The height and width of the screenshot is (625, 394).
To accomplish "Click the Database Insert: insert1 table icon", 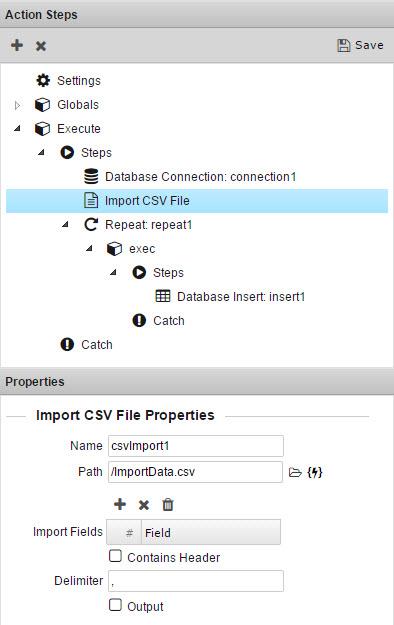I will pyautogui.click(x=163, y=296).
